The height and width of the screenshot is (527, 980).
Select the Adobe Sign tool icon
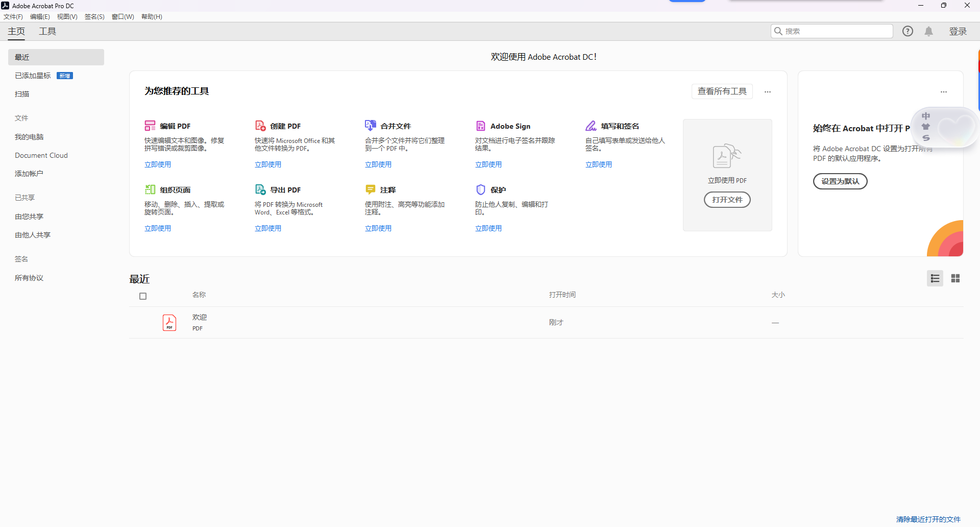coord(481,125)
